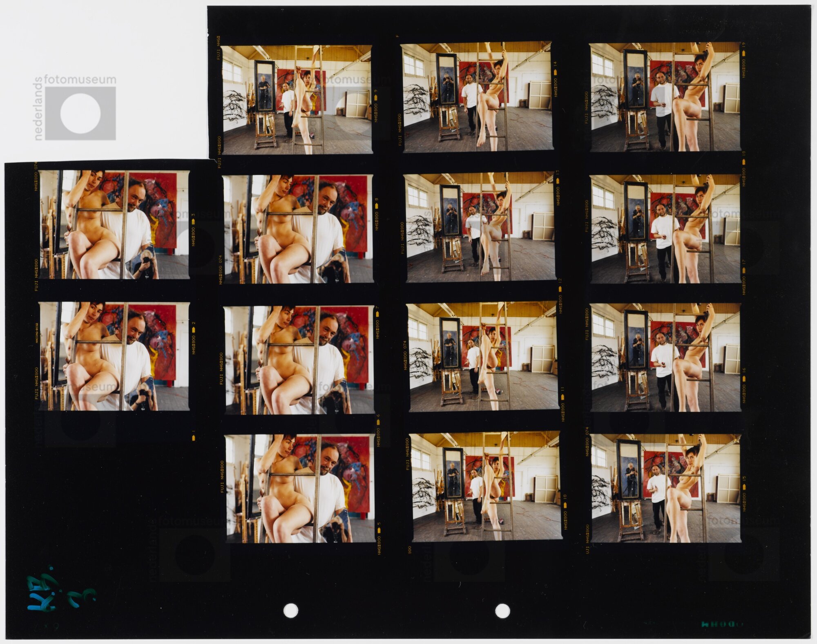Select the bottom-right frame of the sheet
817x644 pixels.
665,488
